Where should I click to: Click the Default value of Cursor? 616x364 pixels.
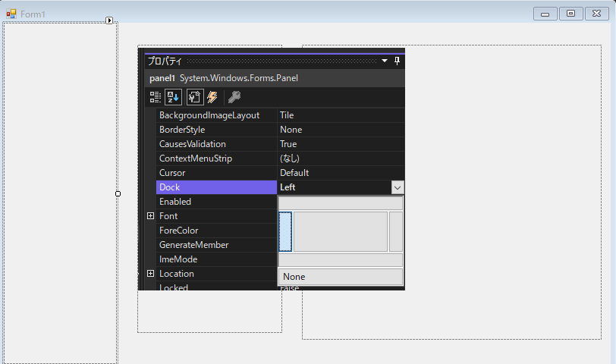point(294,173)
